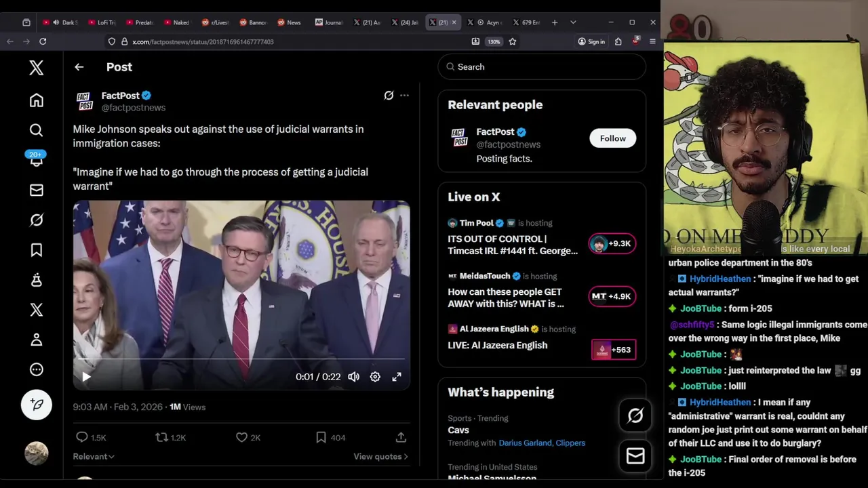Expand the video to fullscreen
Screen dimensions: 868x488
[397, 377]
